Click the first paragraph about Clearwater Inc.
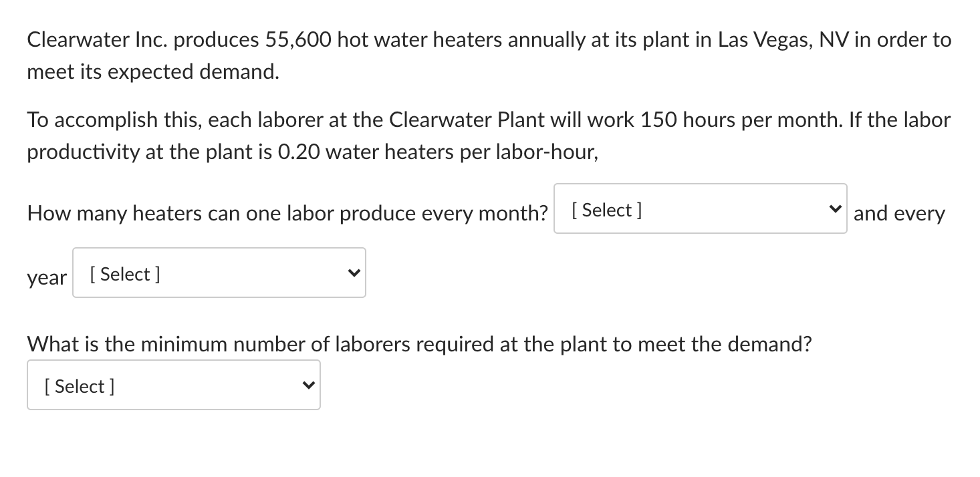 [489, 55]
